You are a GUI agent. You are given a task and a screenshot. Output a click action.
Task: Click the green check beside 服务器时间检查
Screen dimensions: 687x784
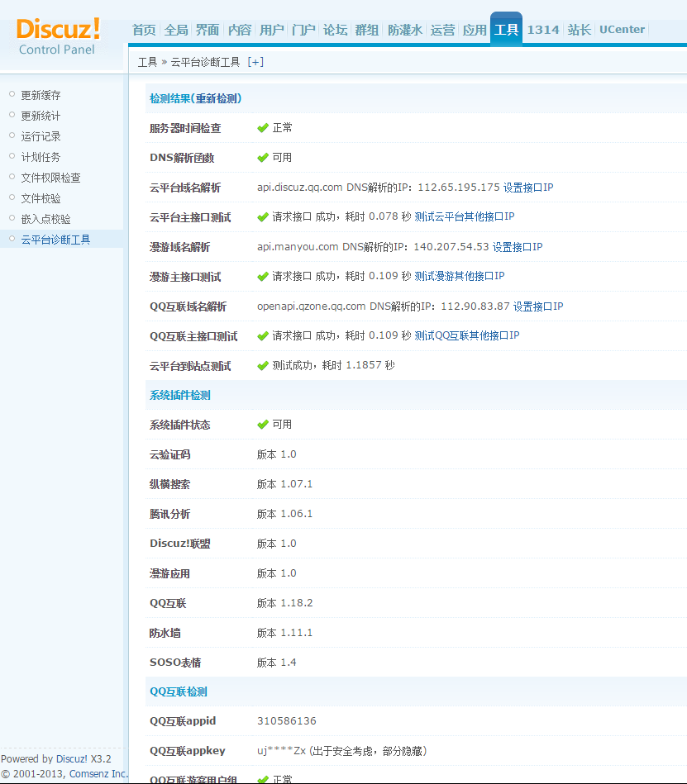point(263,128)
